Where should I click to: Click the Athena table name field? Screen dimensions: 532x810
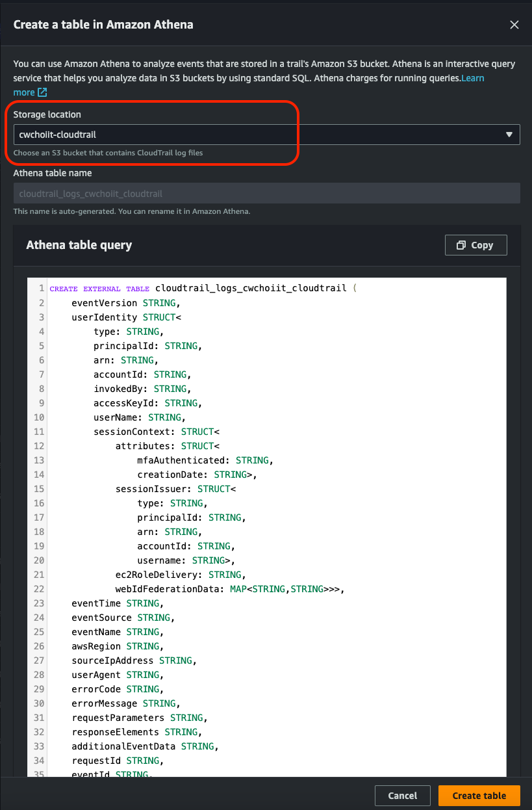pyautogui.click(x=266, y=194)
